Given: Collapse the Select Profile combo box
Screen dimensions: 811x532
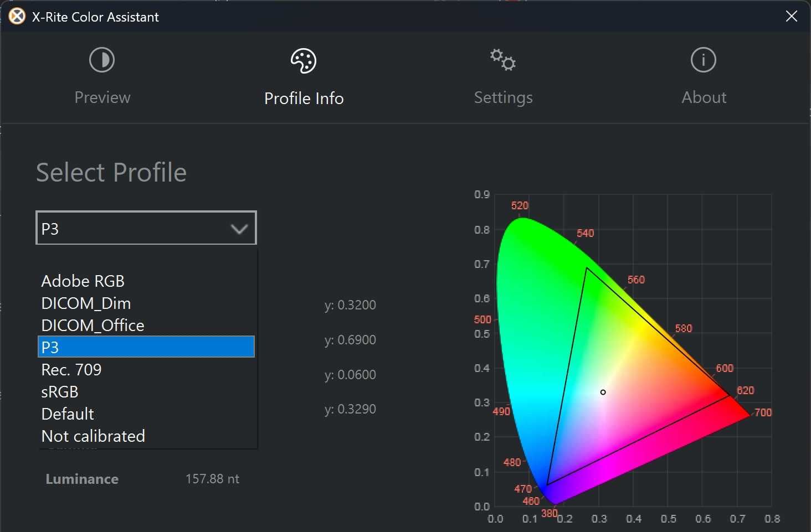Looking at the screenshot, I should [x=146, y=228].
